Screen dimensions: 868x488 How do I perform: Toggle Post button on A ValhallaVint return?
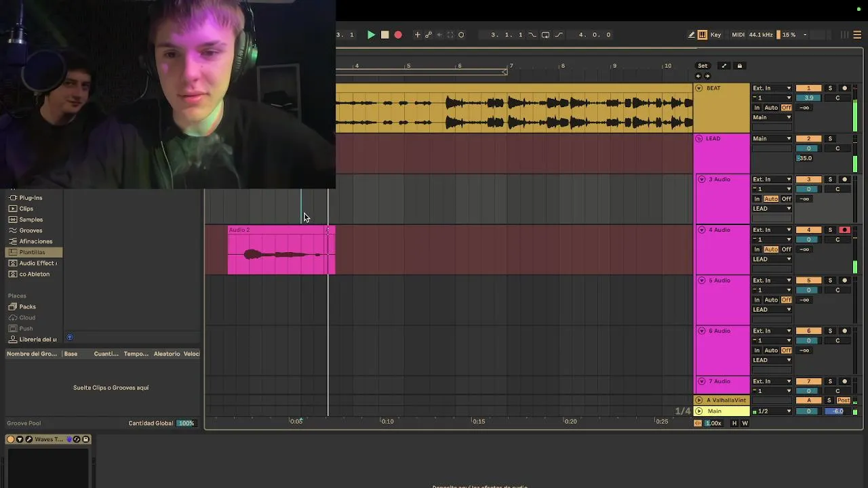pos(843,400)
